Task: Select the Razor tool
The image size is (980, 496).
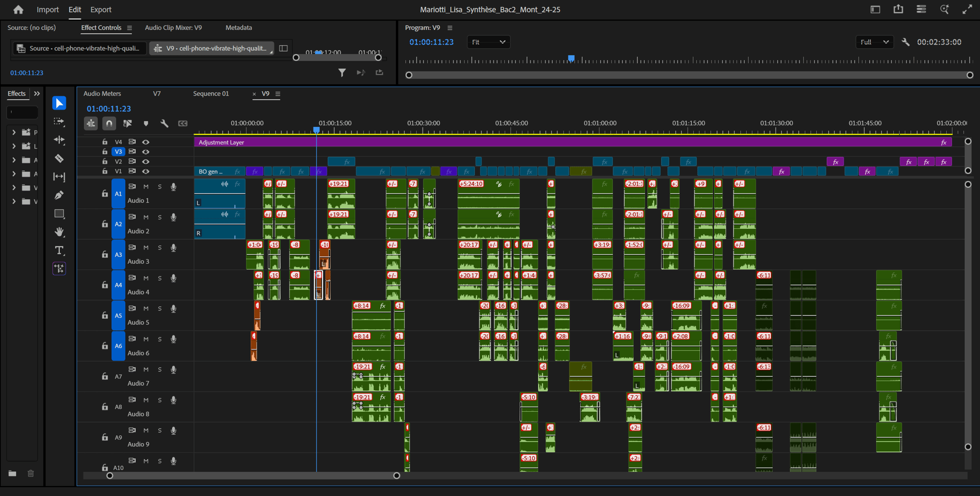Action: tap(59, 158)
